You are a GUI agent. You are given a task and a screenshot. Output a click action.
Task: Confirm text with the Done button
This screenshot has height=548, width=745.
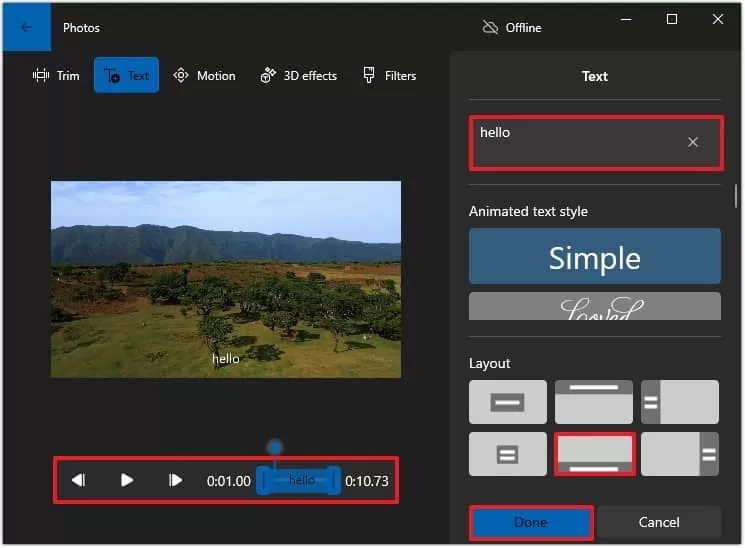[x=531, y=522]
